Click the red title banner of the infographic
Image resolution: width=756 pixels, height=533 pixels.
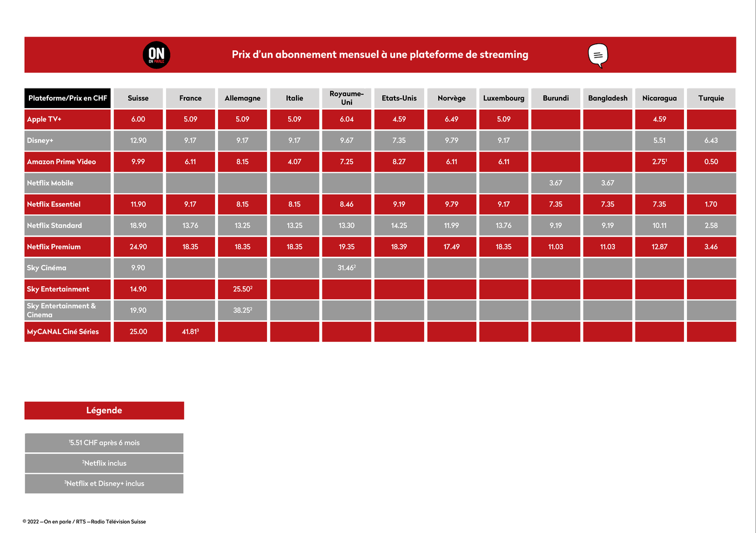380,54
